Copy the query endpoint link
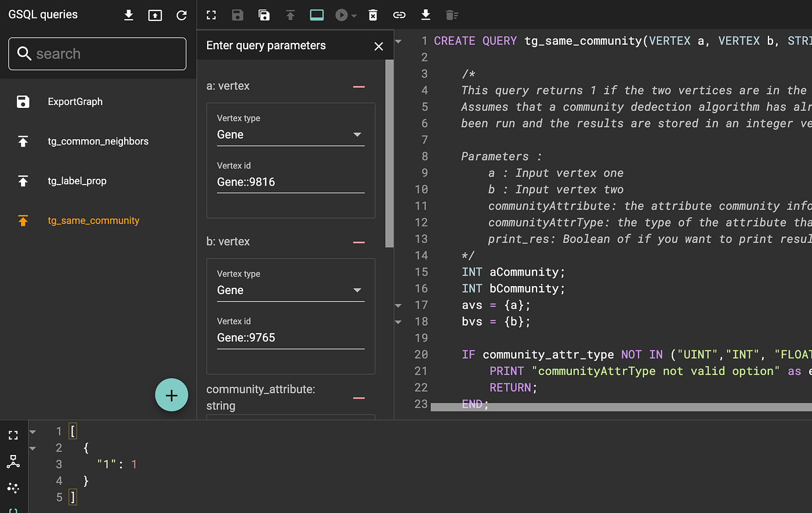 click(x=399, y=15)
